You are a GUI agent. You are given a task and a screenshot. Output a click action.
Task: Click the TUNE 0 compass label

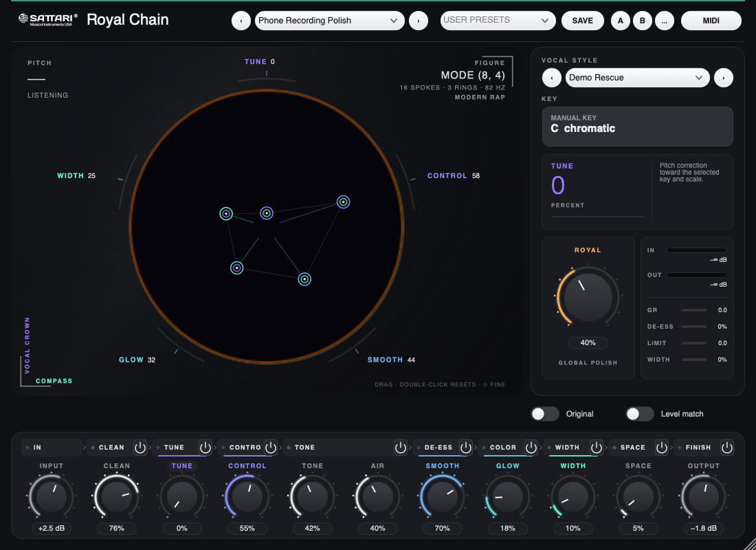click(259, 62)
